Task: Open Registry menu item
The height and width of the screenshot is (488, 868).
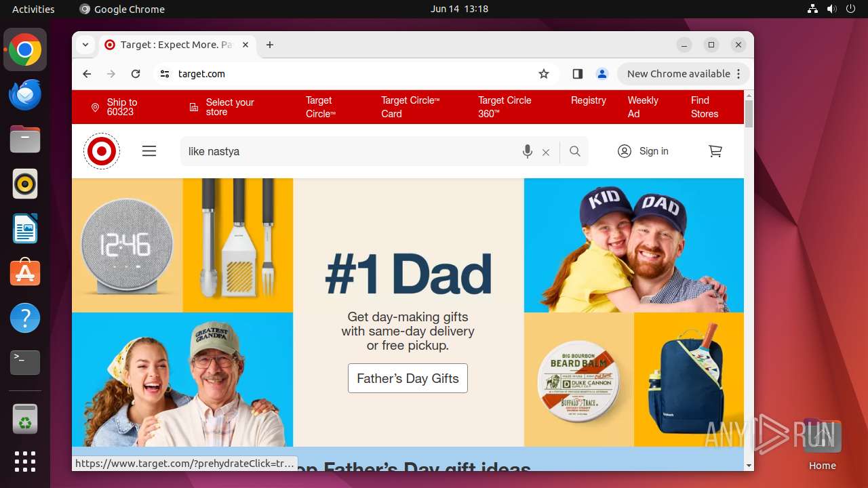Action: pyautogui.click(x=589, y=100)
